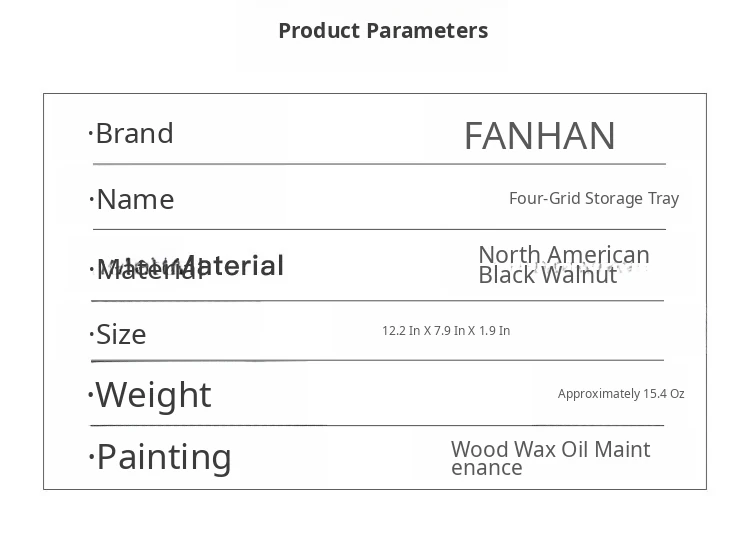Screen dimensions: 750x537
Task: Click the divider line below the Weight row
Action: click(x=379, y=425)
